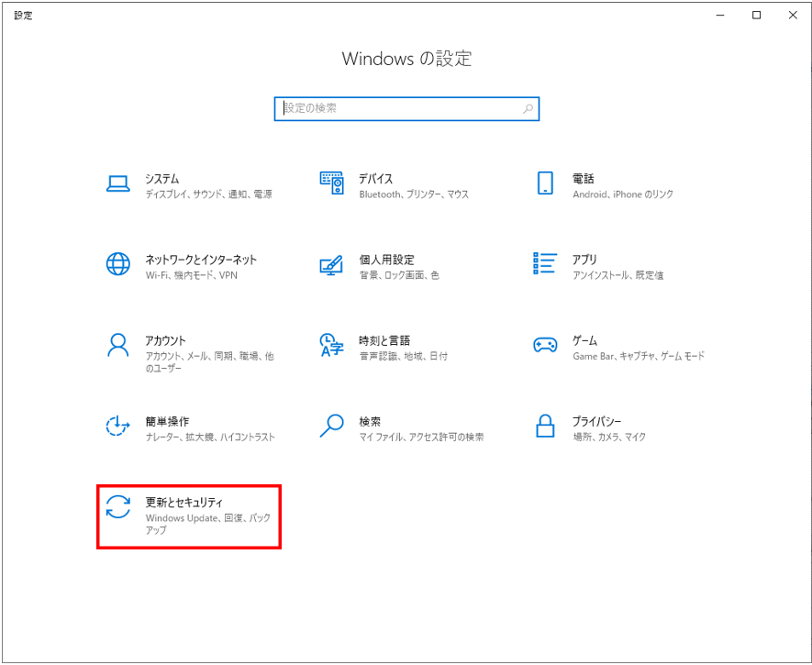The width and height of the screenshot is (812, 665).
Task: Select the ゲーム title
Action: pyautogui.click(x=584, y=340)
